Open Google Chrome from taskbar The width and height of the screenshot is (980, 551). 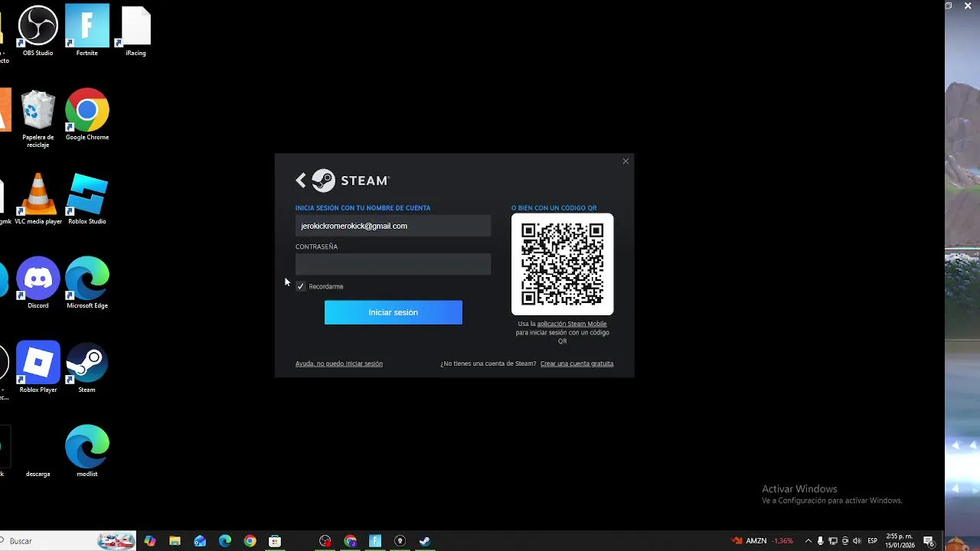(250, 541)
